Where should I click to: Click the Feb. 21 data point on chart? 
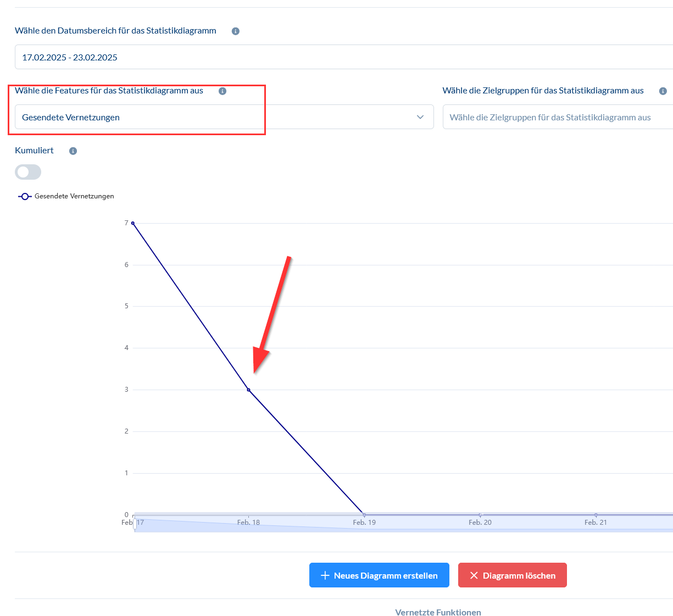[x=596, y=515]
